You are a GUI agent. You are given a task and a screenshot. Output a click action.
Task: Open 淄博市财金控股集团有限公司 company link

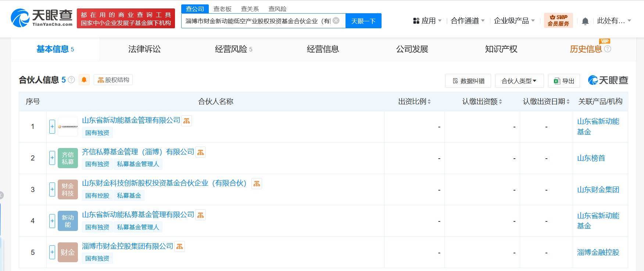click(127, 246)
